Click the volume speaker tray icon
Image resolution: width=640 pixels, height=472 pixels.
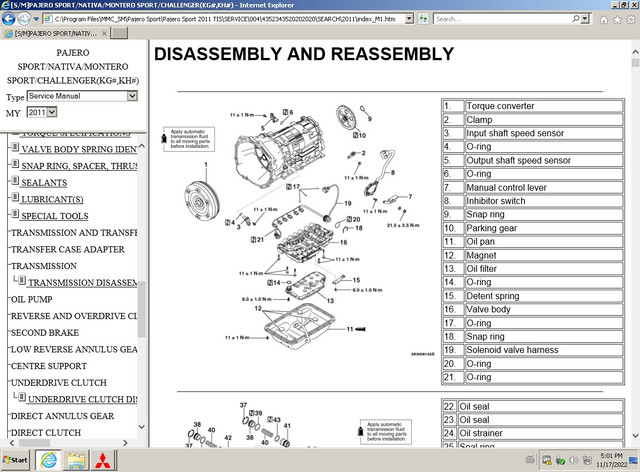point(573,461)
